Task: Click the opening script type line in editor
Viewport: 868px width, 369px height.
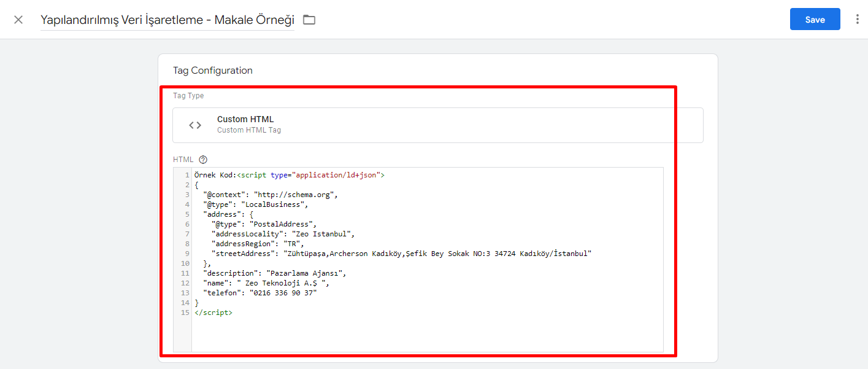Action: (x=289, y=175)
